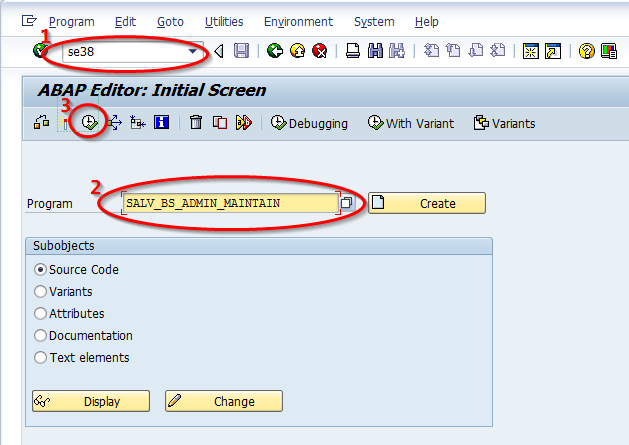629x445 pixels.
Task: Click the Where-Used List icon
Action: pos(115,122)
